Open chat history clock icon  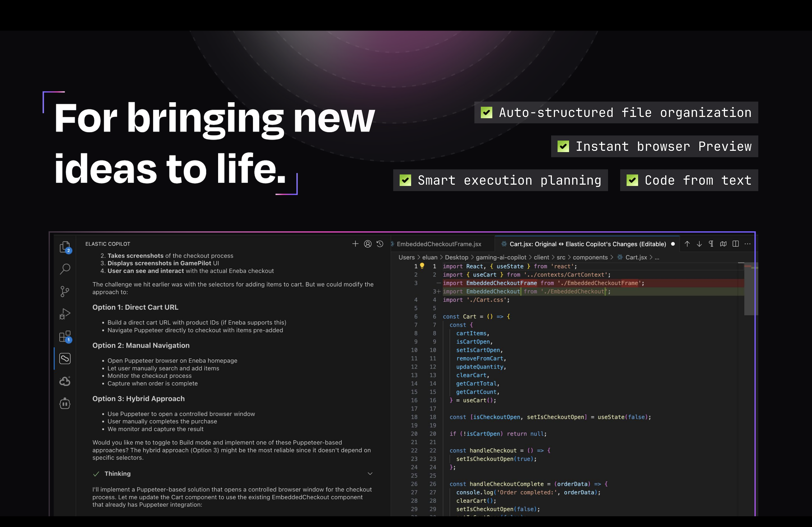coord(380,244)
